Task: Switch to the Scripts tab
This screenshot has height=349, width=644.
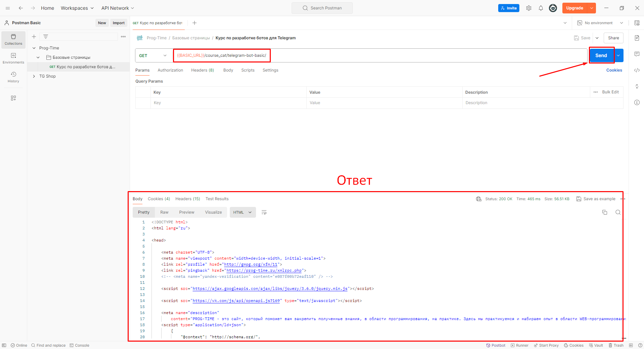Action: pos(248,70)
